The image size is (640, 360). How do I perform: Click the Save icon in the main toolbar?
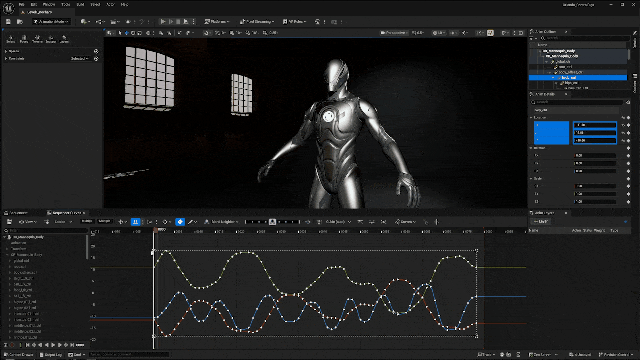(x=9, y=22)
